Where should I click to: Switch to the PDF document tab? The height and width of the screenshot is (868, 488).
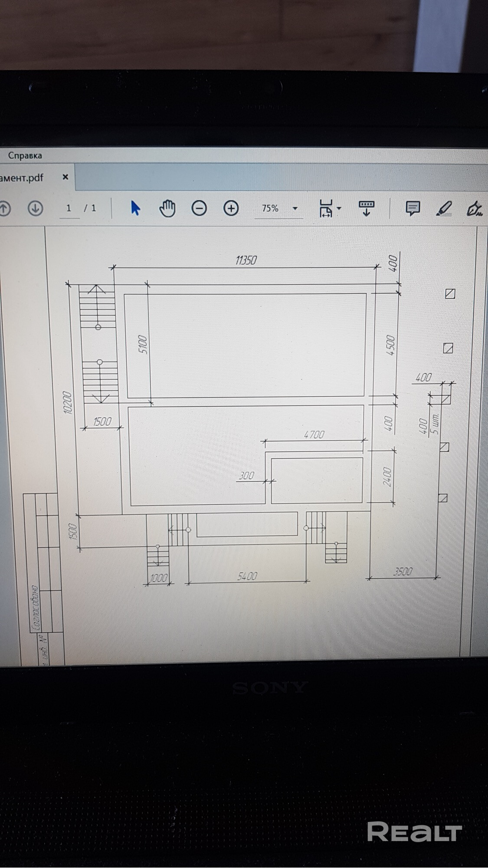click(x=22, y=178)
